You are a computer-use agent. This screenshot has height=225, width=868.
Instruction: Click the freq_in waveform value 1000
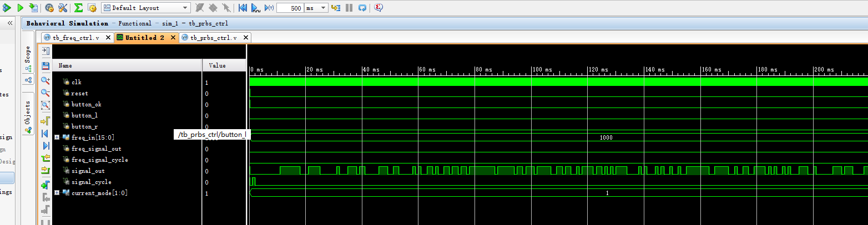(x=606, y=137)
